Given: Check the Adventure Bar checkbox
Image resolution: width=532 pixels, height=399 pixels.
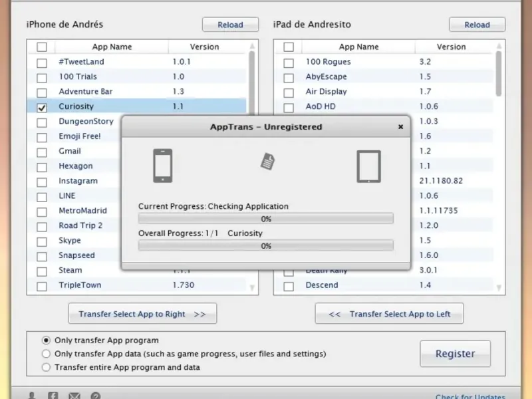Looking at the screenshot, I should [42, 92].
